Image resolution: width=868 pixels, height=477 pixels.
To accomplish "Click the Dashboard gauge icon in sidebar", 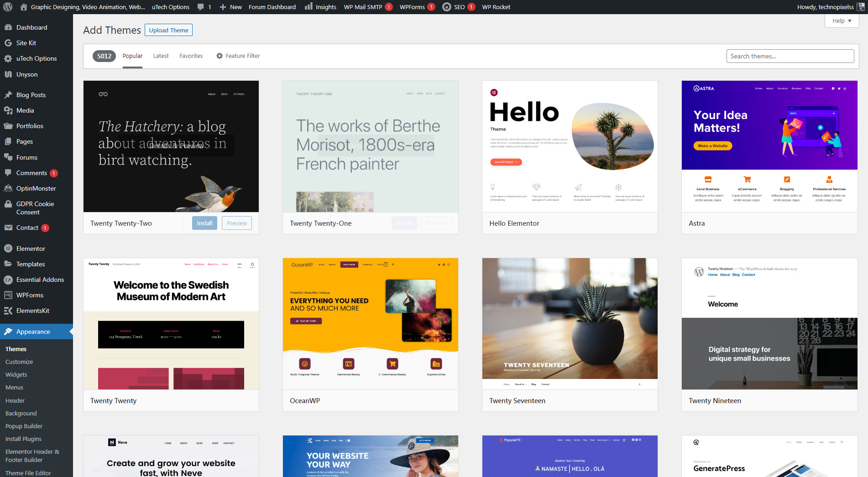I will pos(8,27).
